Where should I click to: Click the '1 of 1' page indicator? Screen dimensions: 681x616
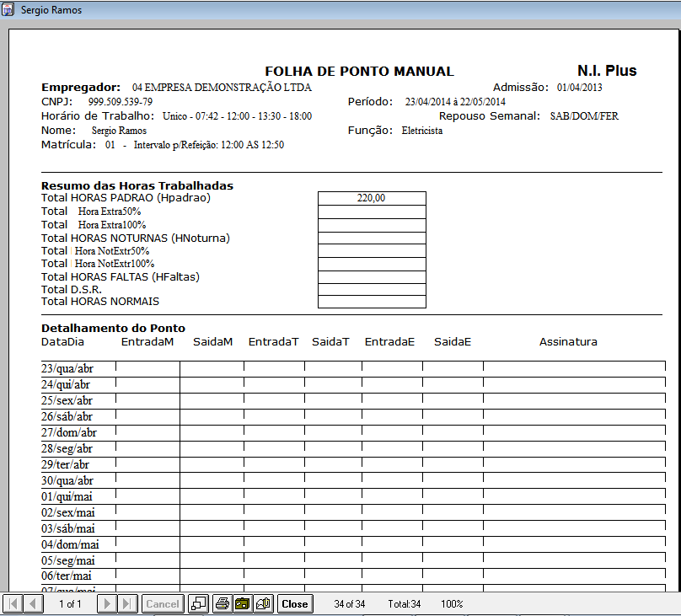coord(70,604)
